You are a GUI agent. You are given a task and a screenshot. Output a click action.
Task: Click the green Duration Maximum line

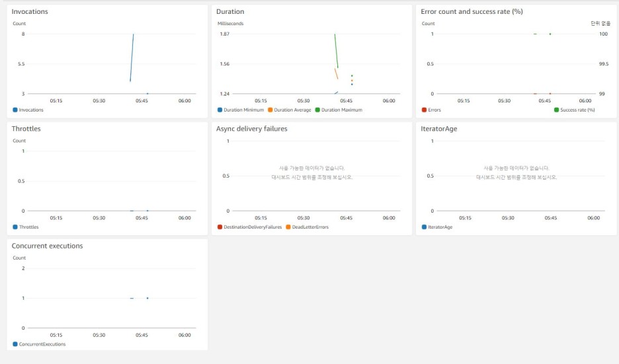337,51
